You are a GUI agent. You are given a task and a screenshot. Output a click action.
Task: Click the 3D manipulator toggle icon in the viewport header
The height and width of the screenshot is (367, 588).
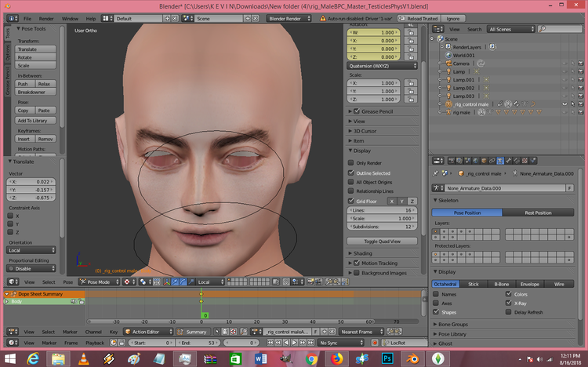click(x=166, y=282)
